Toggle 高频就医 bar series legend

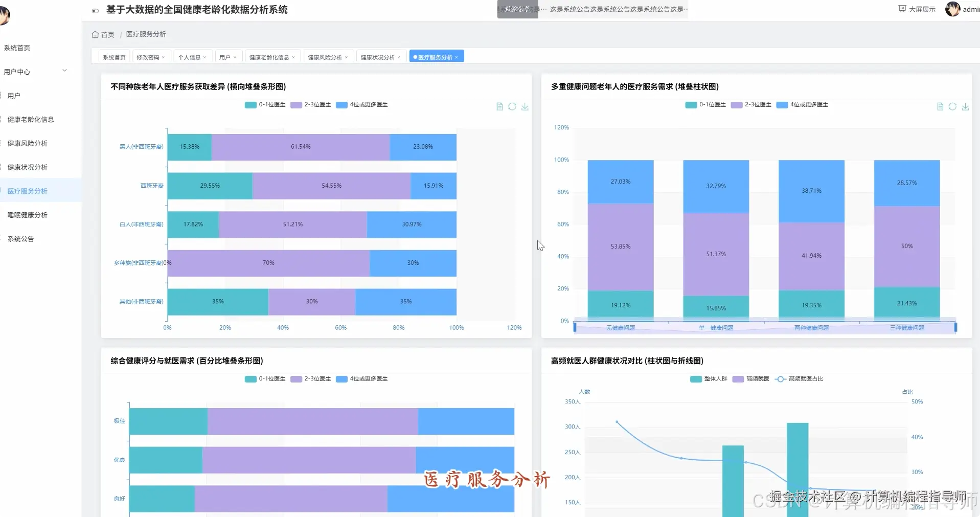coord(751,379)
